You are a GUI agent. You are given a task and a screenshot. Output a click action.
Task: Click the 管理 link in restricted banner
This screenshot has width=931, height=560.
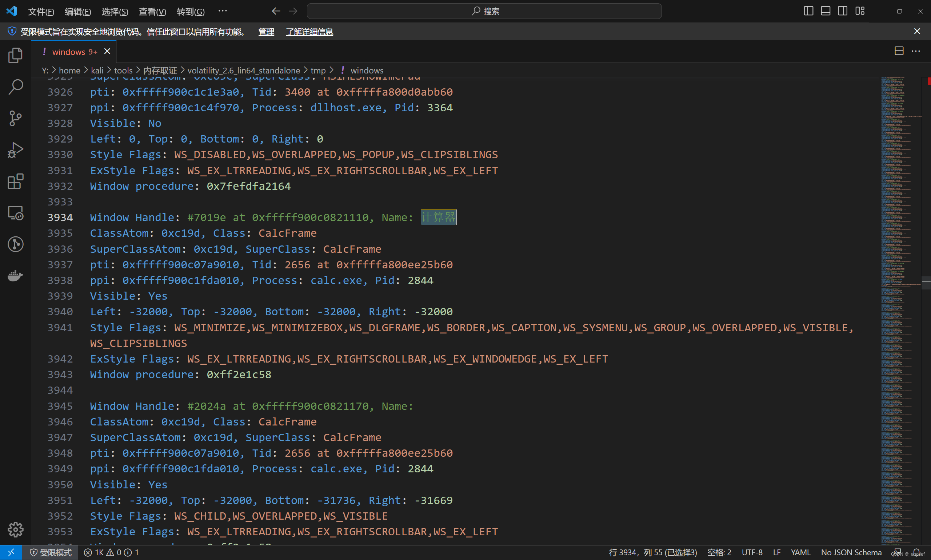click(266, 32)
